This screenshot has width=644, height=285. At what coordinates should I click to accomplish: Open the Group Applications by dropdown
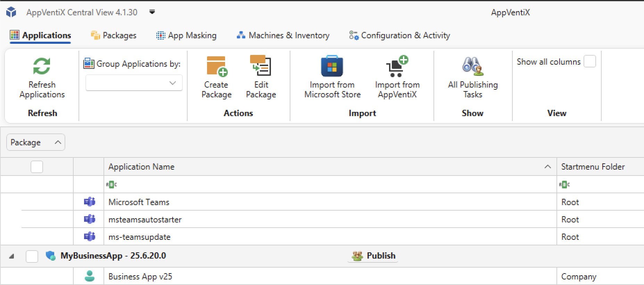click(134, 83)
